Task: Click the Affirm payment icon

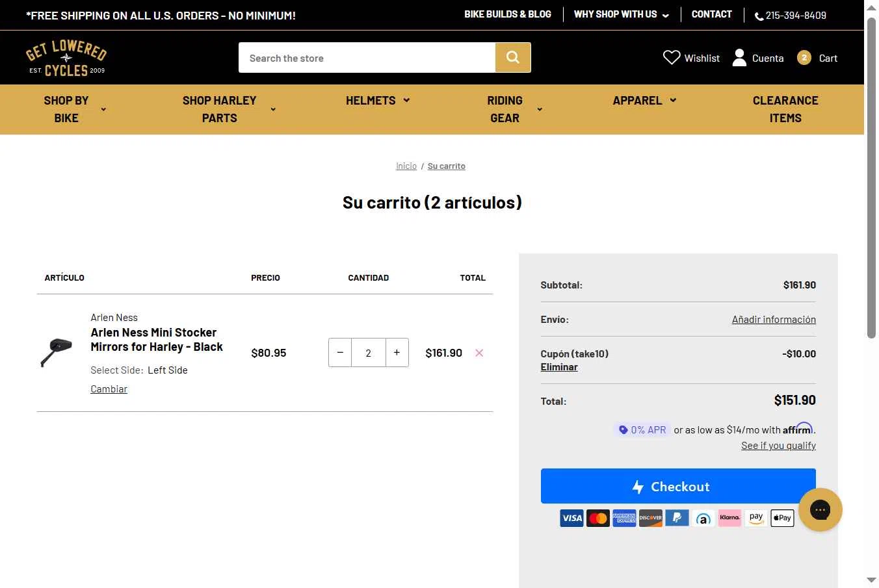Action: (703, 518)
